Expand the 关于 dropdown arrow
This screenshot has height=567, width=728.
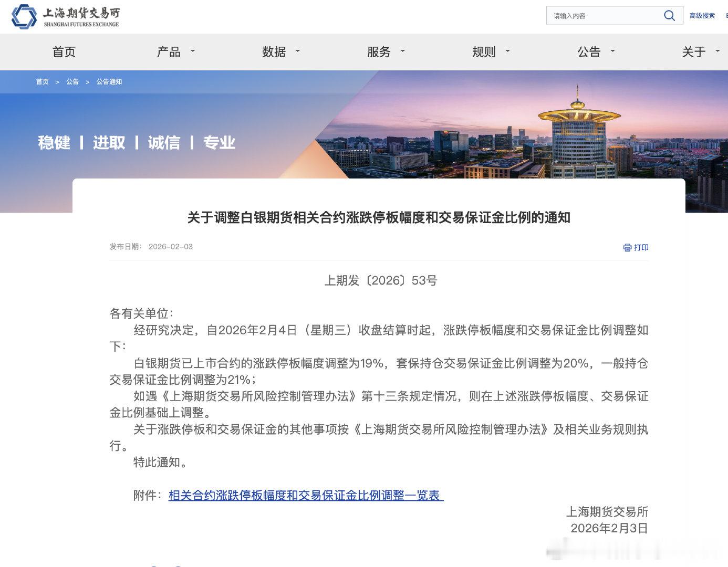[717, 52]
